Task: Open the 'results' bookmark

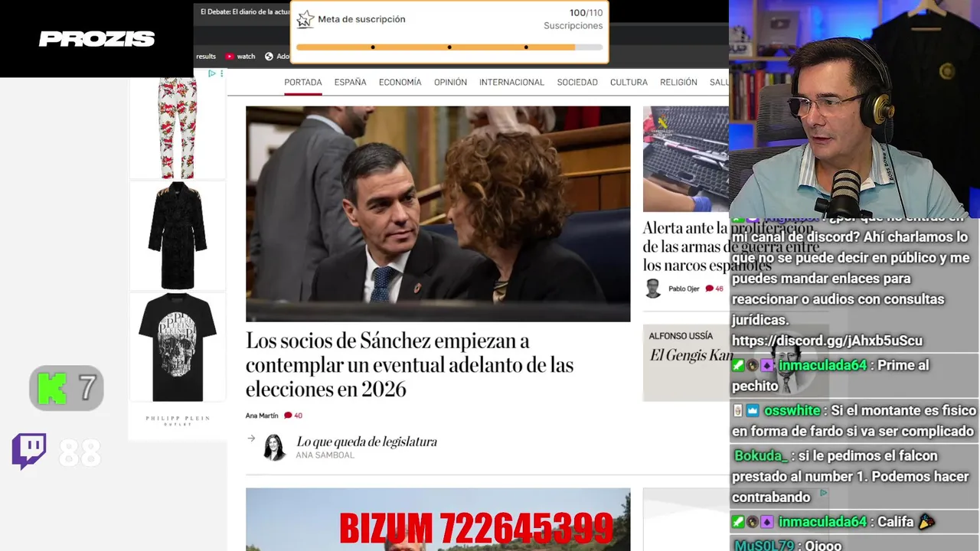Action: click(206, 57)
